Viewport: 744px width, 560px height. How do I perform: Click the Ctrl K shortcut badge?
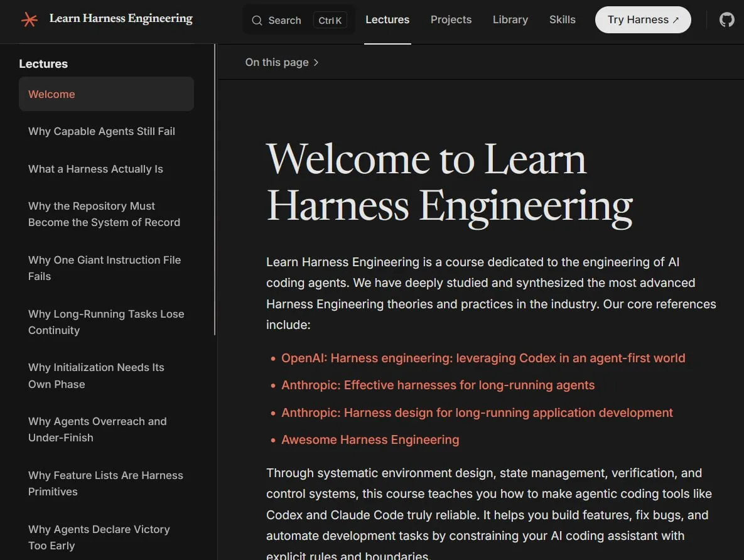click(x=330, y=21)
